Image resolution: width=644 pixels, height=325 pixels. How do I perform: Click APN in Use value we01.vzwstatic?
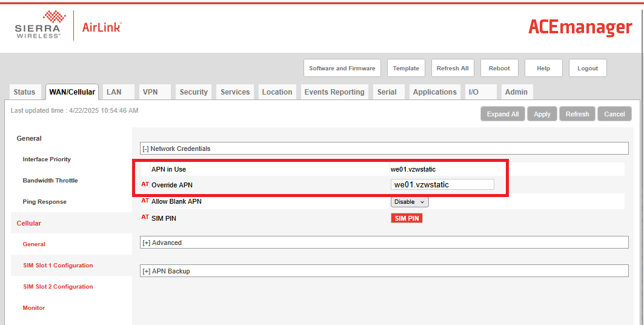point(413,169)
